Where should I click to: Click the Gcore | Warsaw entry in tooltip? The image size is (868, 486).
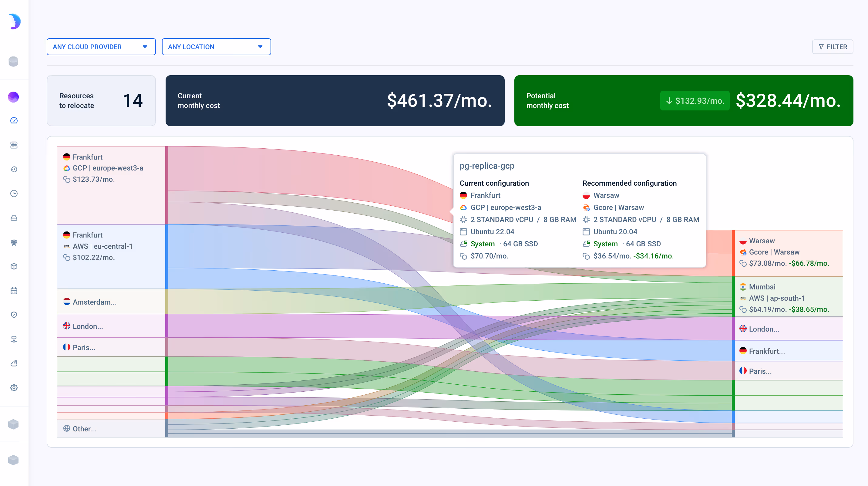pos(618,207)
